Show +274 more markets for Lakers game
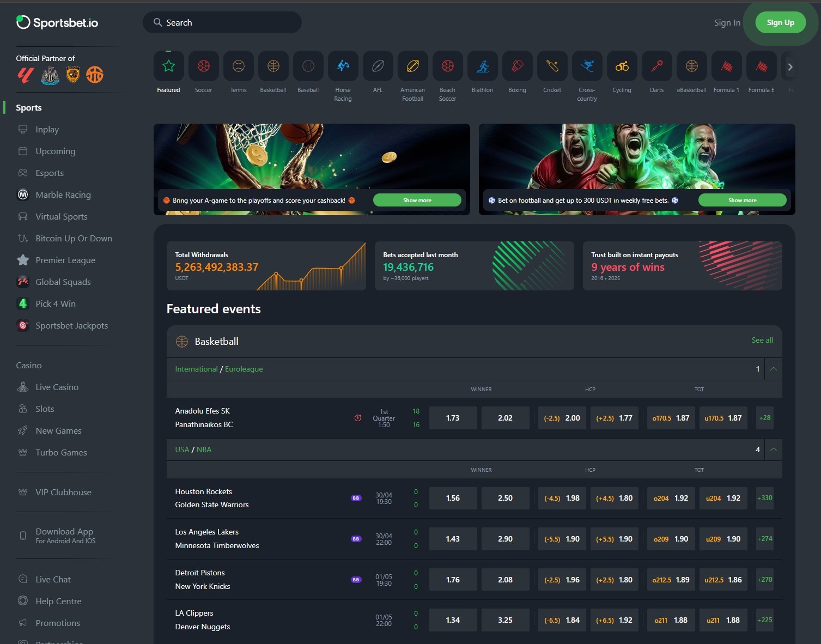 point(765,539)
